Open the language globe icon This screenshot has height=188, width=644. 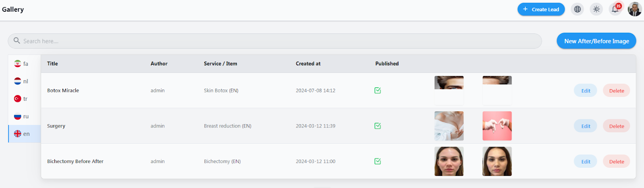[x=578, y=9]
